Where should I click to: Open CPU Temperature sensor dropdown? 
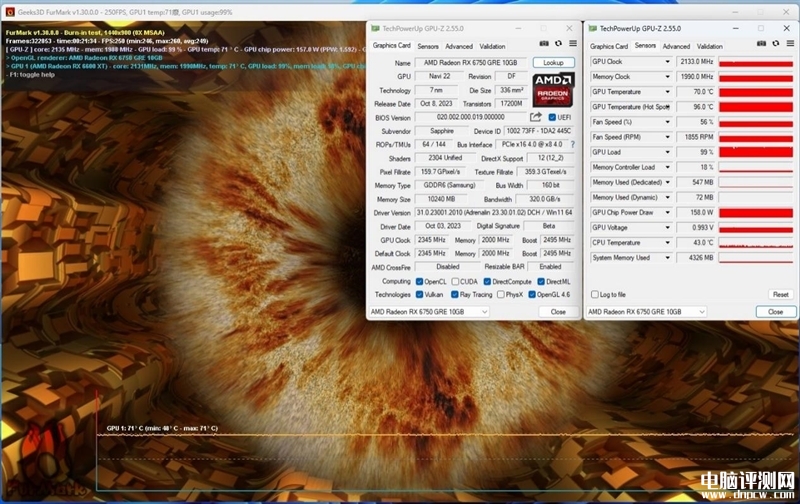pyautogui.click(x=667, y=243)
